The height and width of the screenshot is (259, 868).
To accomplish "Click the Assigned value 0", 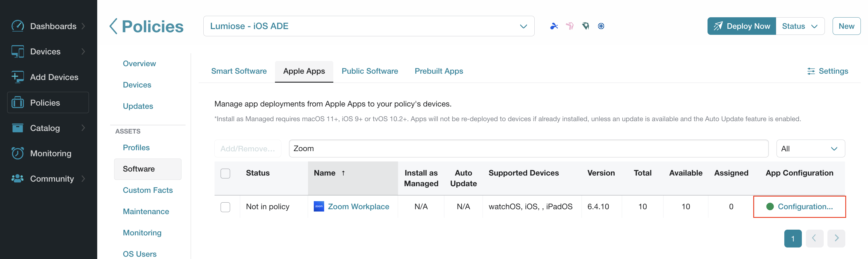I will coord(731,206).
